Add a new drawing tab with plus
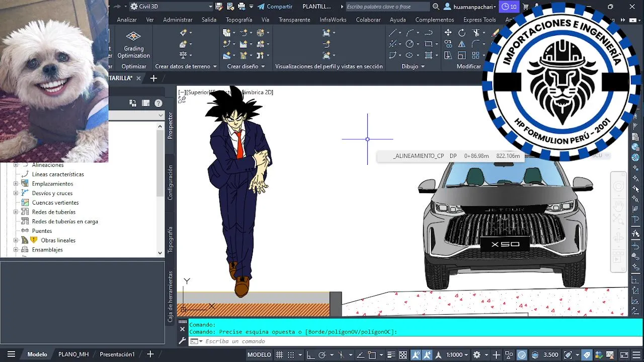 (x=153, y=78)
